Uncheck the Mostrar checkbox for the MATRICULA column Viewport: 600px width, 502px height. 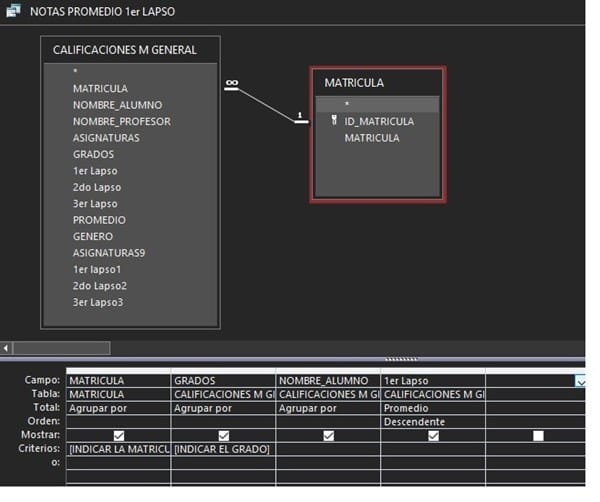(x=119, y=435)
